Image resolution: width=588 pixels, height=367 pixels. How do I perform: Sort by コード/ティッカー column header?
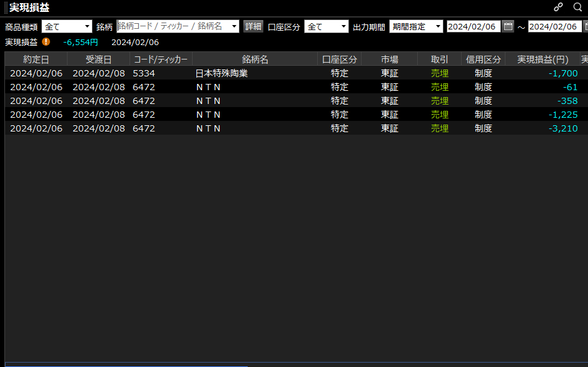click(x=161, y=59)
